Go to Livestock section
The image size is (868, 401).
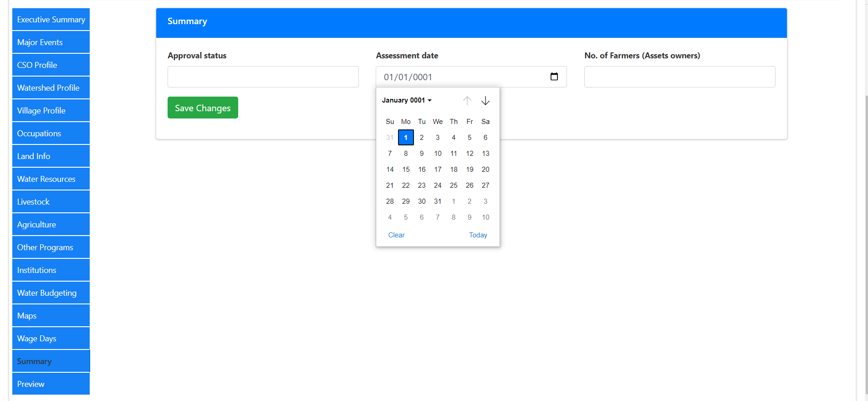pyautogui.click(x=51, y=201)
